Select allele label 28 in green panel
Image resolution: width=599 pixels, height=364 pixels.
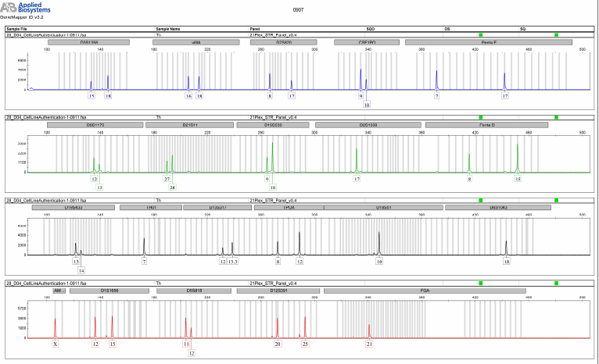[172, 187]
